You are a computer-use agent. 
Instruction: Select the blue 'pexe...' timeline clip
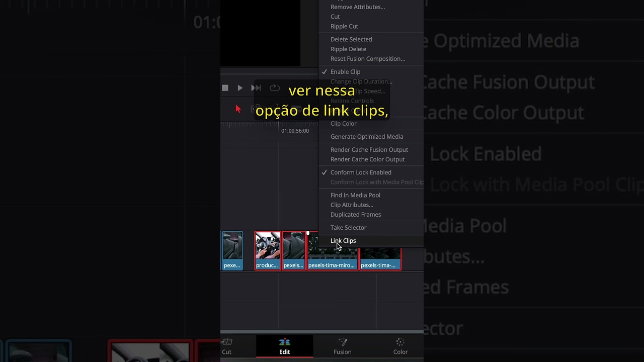[x=232, y=250]
